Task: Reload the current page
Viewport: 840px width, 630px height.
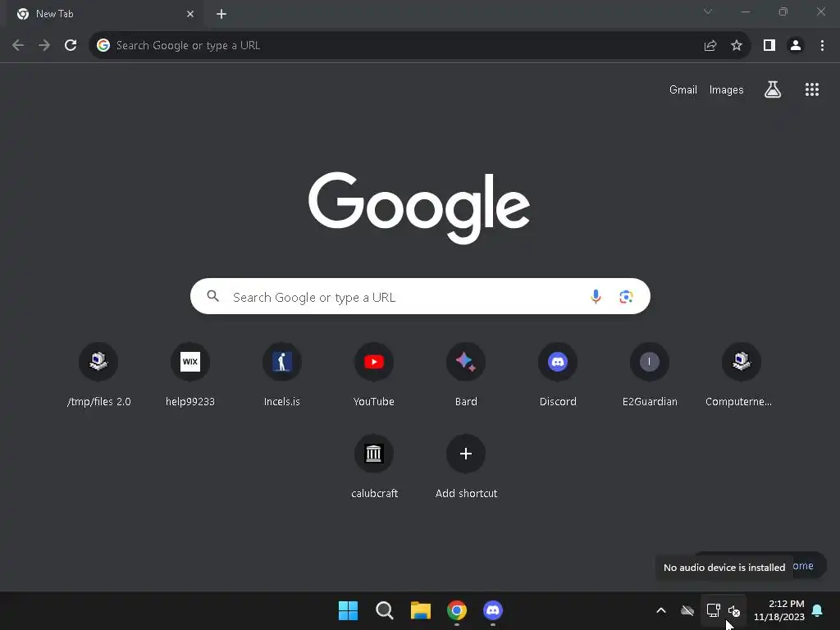Action: [71, 46]
